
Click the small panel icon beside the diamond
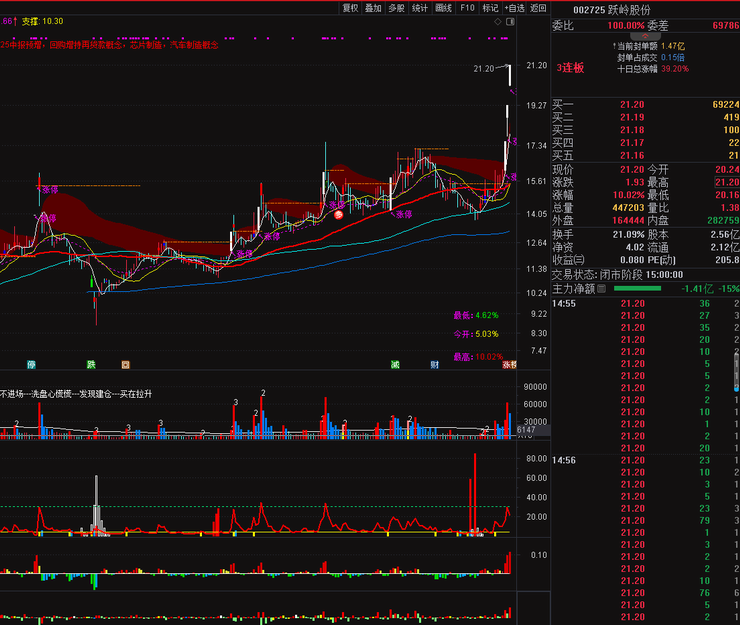[x=510, y=21]
